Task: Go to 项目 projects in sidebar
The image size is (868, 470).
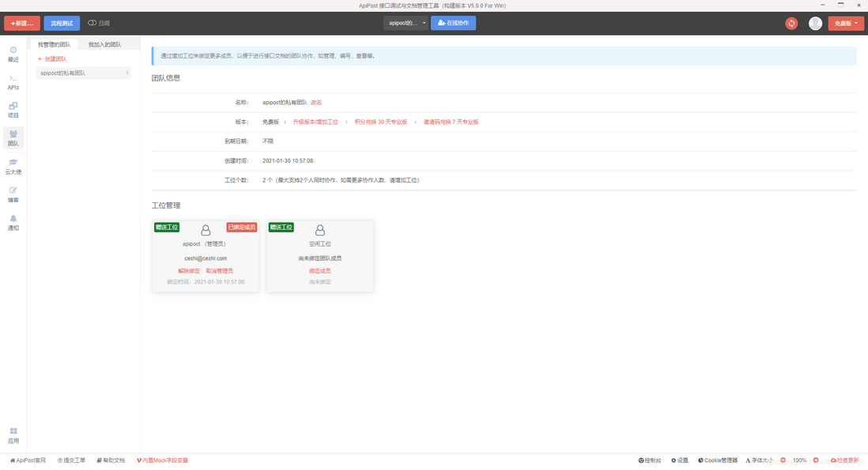Action: tap(13, 110)
